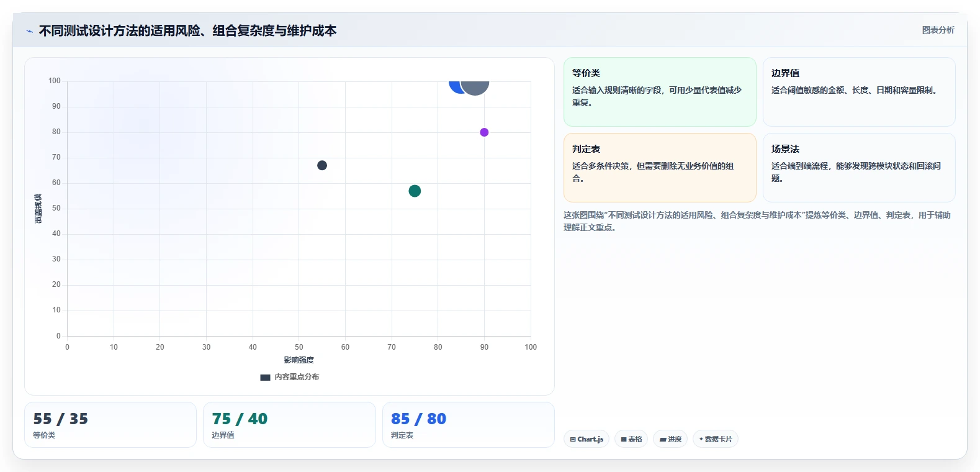Click the 55 / 35 等价类 stat card
Screen dimensions: 980x472
[110, 425]
